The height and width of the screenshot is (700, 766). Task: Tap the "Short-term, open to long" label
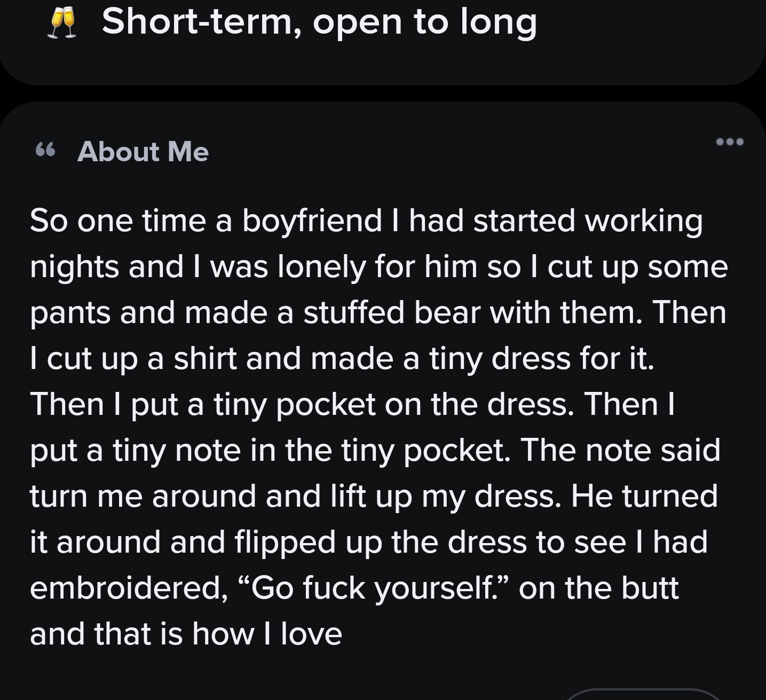tap(319, 22)
